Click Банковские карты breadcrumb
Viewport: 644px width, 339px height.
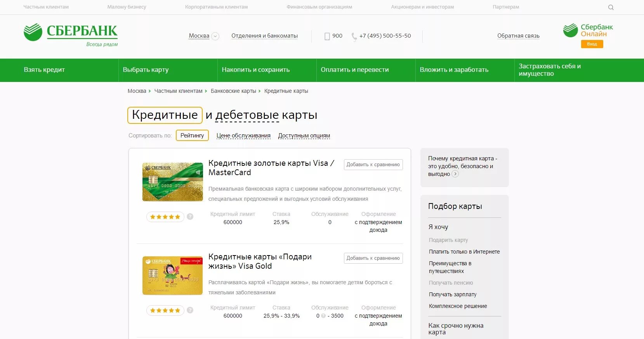[x=233, y=91]
